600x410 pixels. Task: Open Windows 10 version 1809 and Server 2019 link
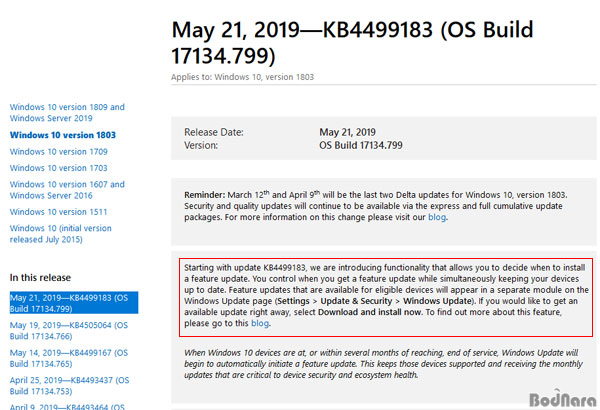tap(67, 113)
